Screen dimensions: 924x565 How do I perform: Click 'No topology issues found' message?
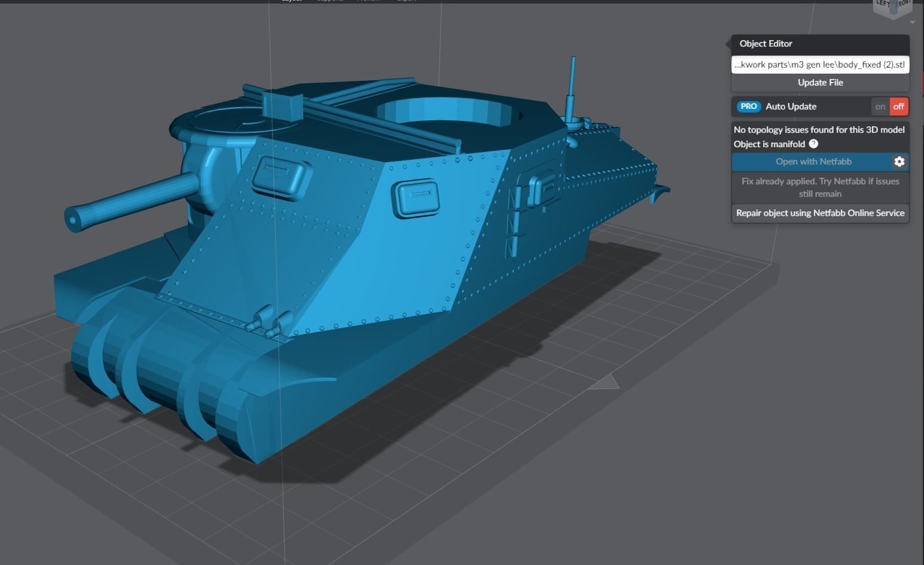(819, 129)
